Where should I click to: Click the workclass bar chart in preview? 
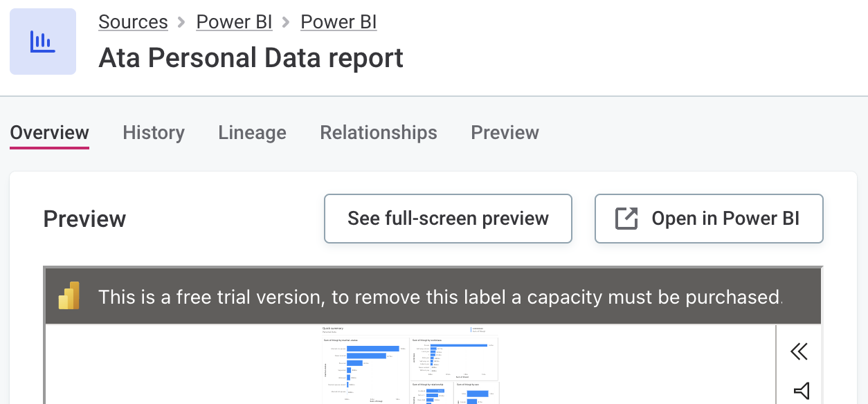pos(453,358)
